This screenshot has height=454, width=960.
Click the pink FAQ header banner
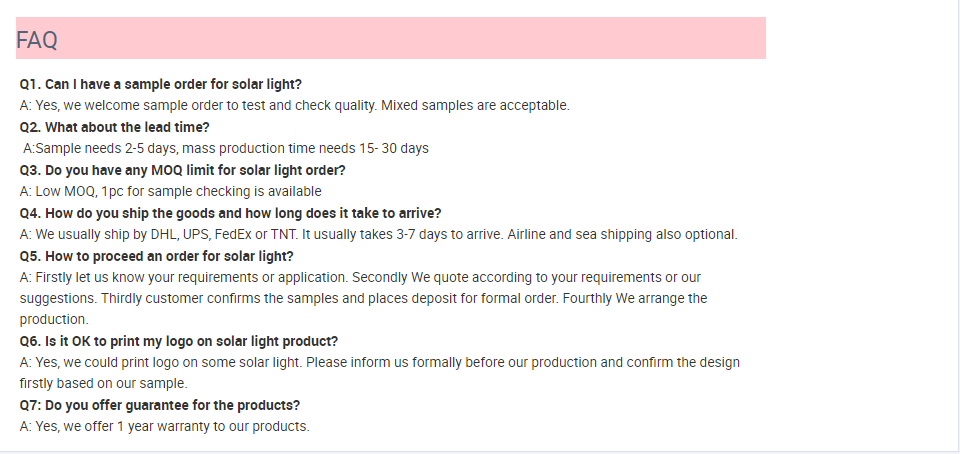[x=400, y=38]
